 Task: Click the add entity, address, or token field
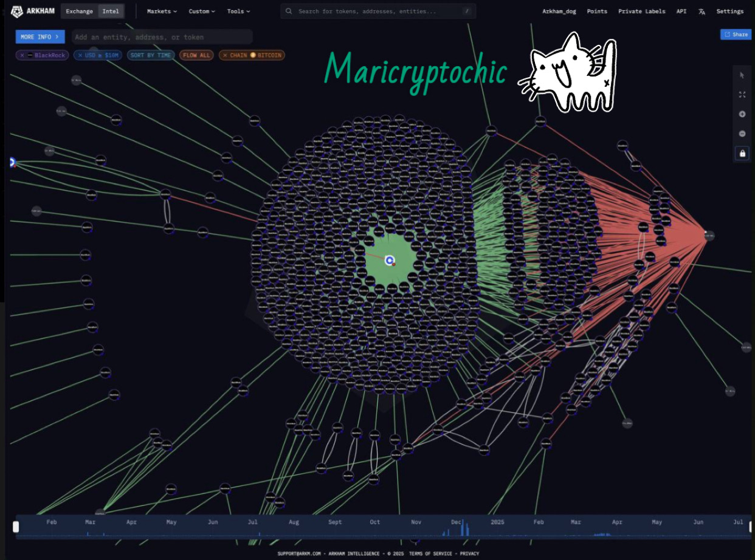point(162,37)
